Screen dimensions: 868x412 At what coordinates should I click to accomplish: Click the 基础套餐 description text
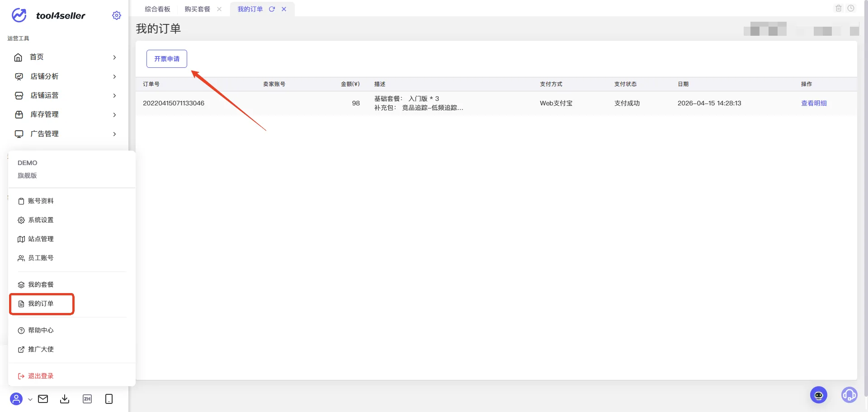pos(406,99)
